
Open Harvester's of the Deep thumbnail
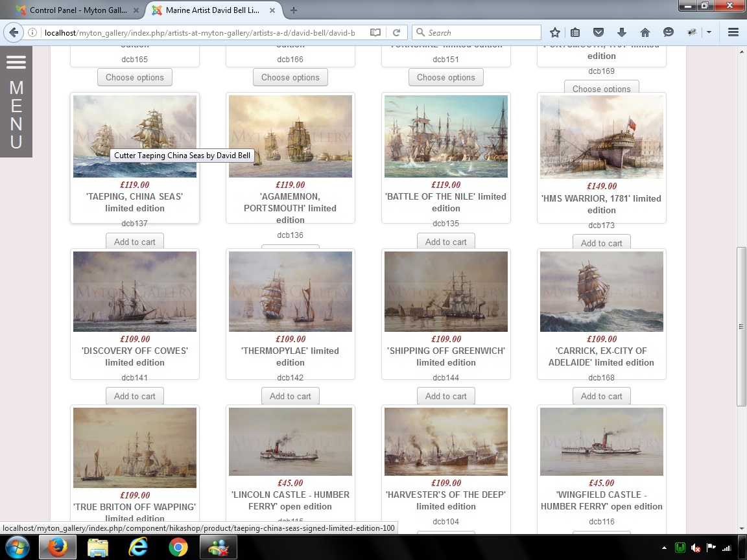pos(446,441)
